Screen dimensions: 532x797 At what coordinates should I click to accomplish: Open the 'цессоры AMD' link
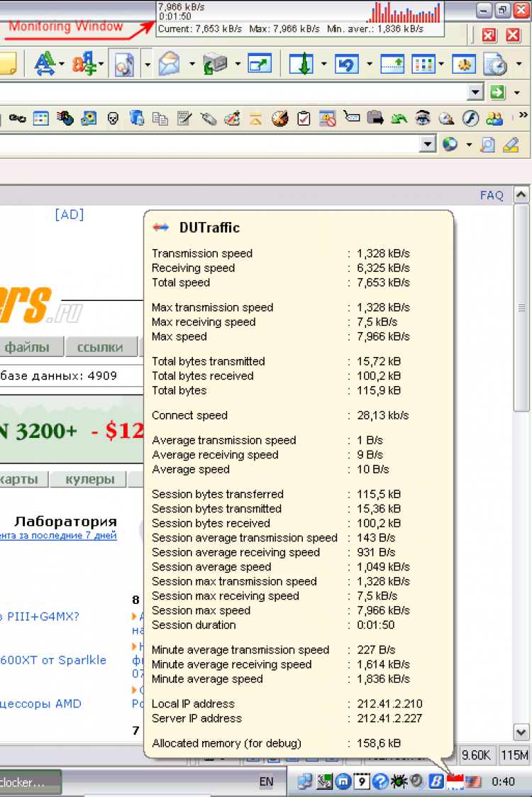coord(40,704)
